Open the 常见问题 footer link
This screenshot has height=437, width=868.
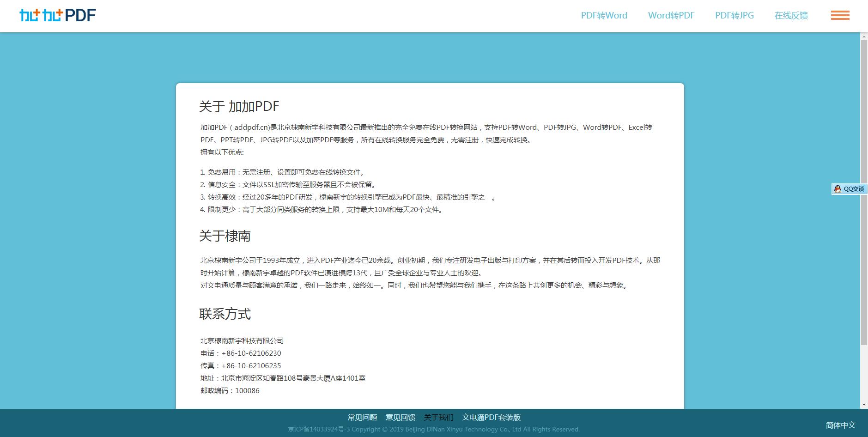pyautogui.click(x=362, y=418)
